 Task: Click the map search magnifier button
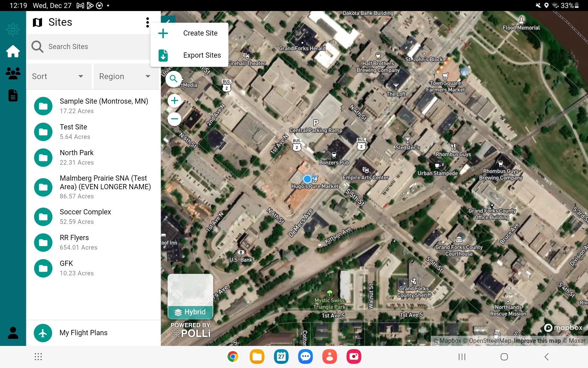174,79
